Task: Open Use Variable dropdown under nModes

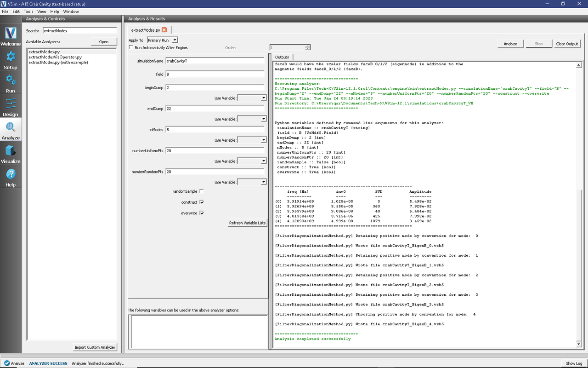Action: coord(252,140)
